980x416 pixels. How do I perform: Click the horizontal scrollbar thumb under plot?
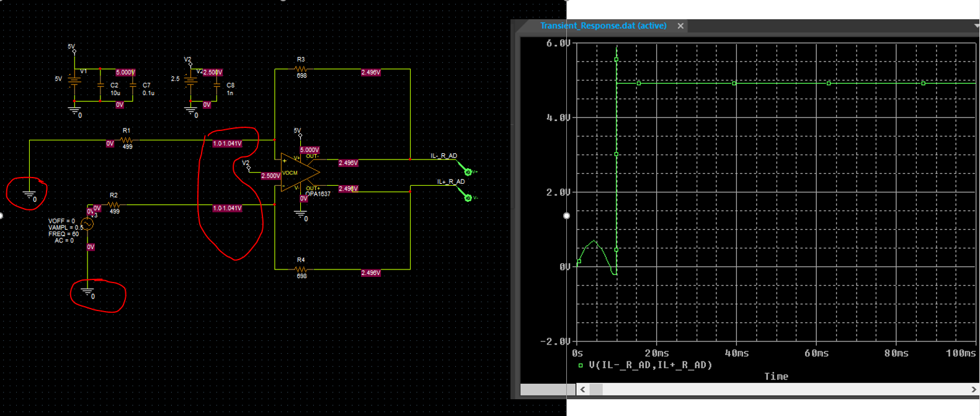coord(596,389)
